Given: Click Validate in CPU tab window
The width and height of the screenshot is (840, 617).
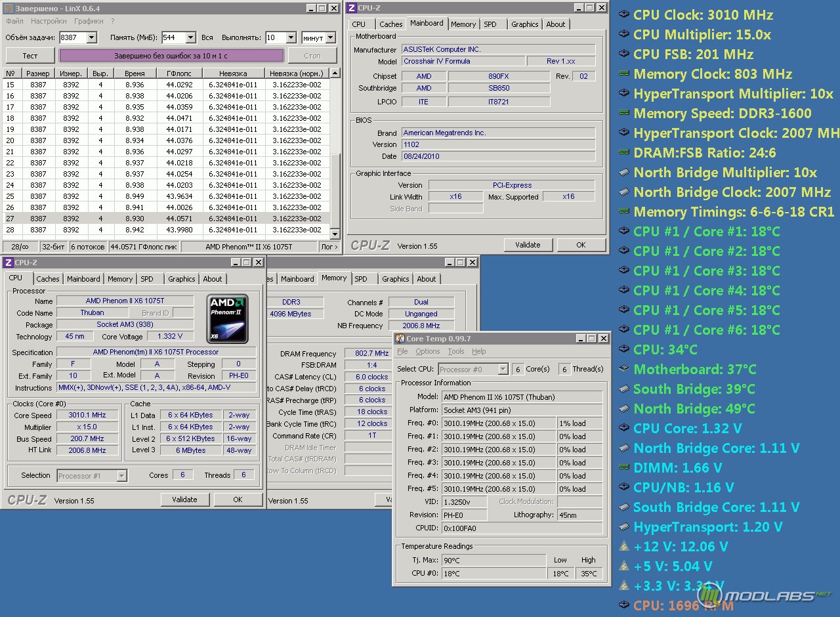Looking at the screenshot, I should click(184, 500).
